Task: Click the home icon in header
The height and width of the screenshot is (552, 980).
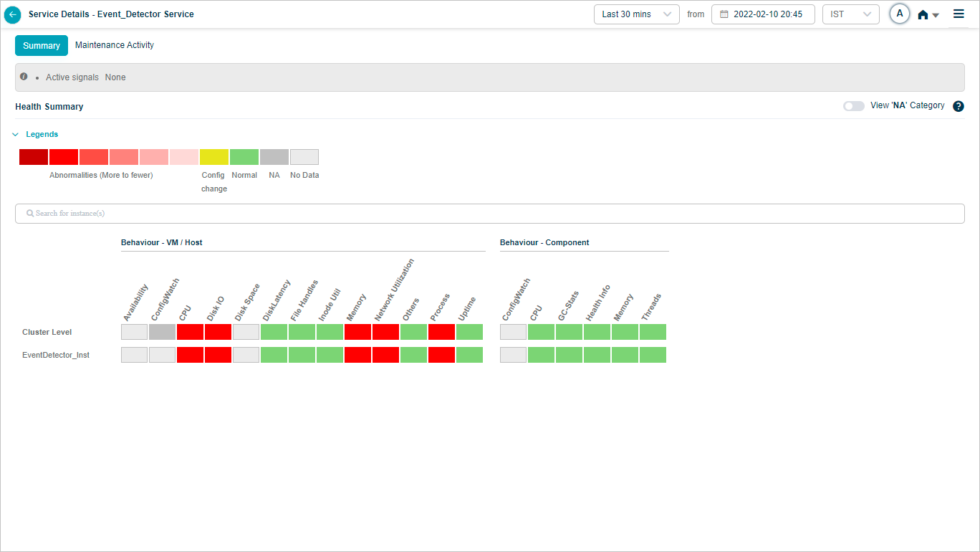Action: 923,15
